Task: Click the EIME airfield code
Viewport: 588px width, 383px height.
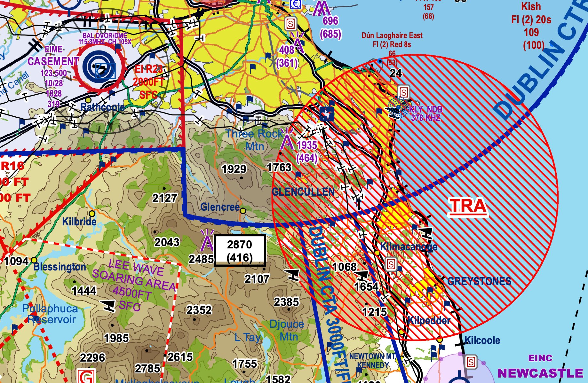Action: (53, 50)
